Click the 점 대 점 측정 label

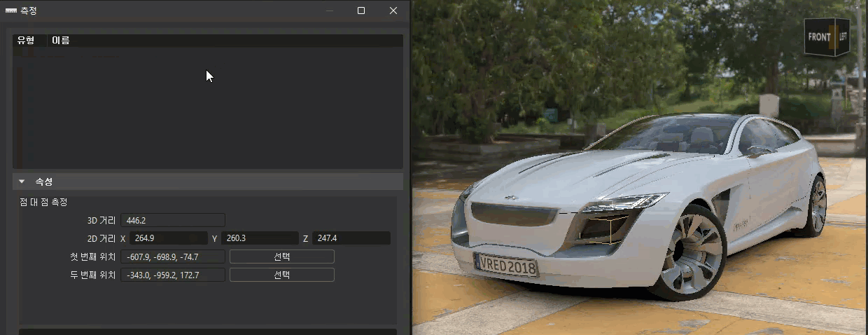click(43, 202)
